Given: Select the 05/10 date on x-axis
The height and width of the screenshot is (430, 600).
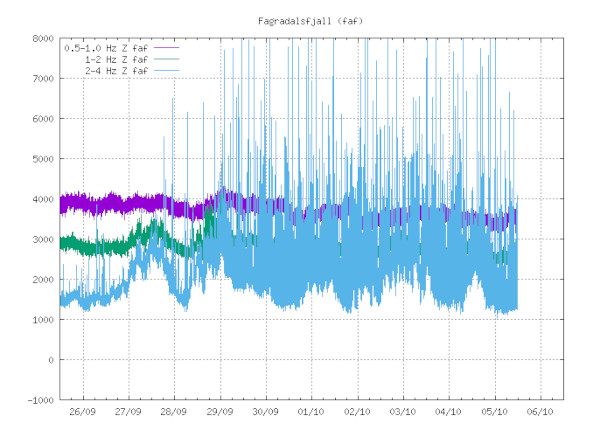Looking at the screenshot, I should tap(495, 411).
